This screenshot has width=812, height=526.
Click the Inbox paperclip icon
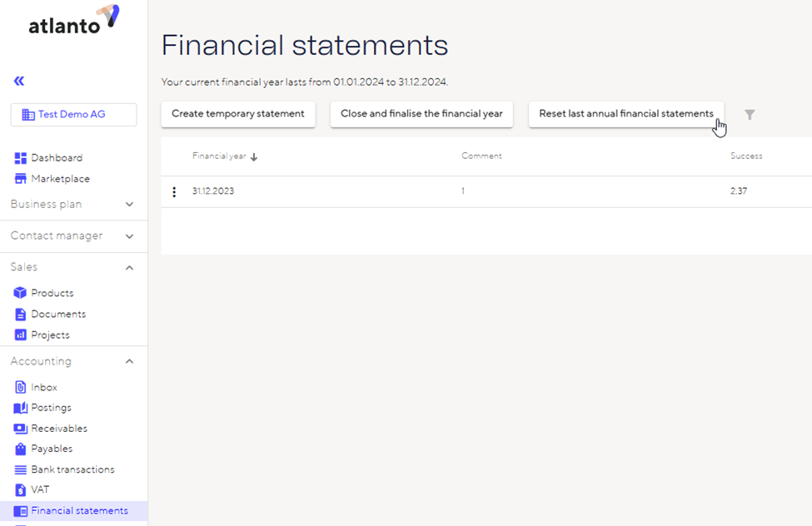[21, 387]
